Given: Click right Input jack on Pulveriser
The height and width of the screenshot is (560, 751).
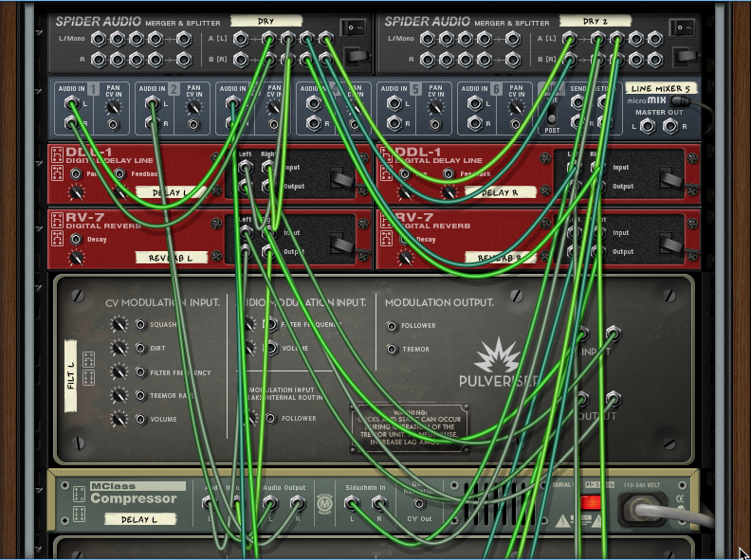Looking at the screenshot, I should point(614,333).
